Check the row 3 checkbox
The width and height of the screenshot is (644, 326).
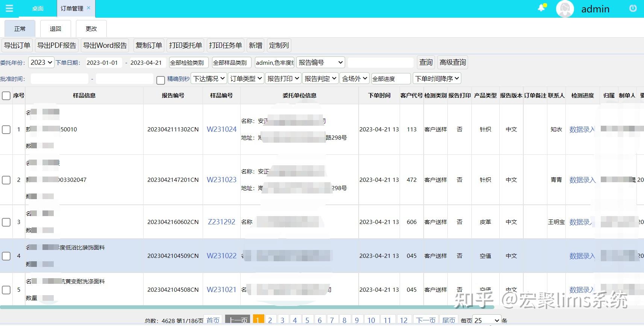pyautogui.click(x=6, y=222)
